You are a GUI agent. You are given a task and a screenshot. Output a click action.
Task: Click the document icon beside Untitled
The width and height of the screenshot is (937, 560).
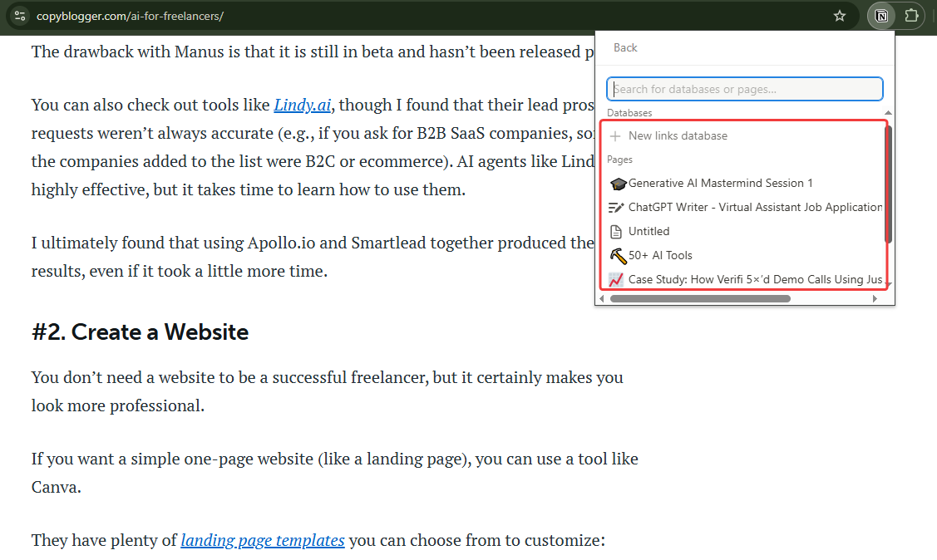(616, 232)
